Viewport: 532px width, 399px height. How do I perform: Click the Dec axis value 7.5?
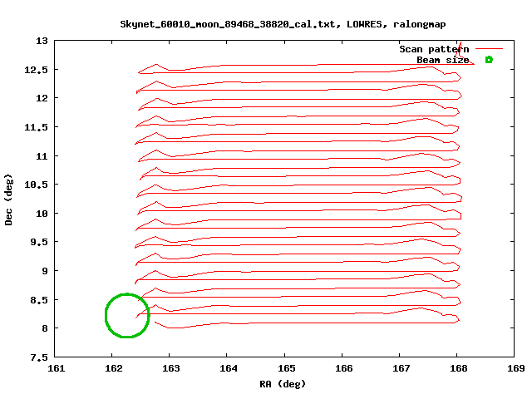tap(39, 357)
